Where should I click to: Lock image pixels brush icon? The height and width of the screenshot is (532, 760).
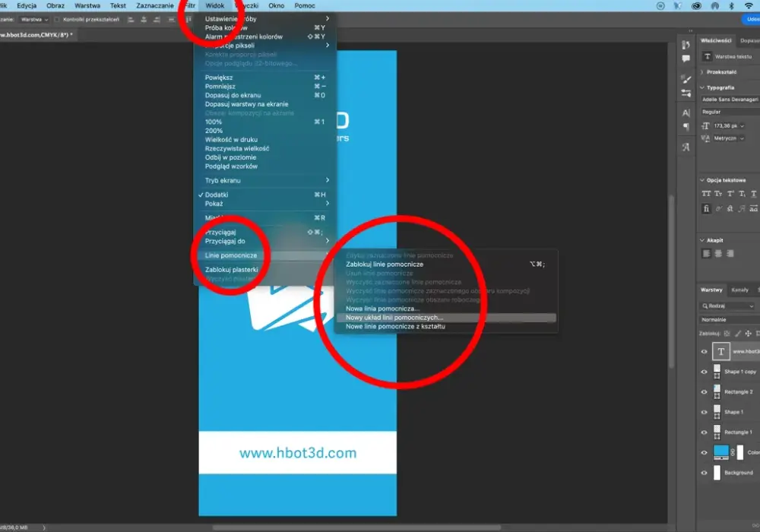[x=738, y=334]
